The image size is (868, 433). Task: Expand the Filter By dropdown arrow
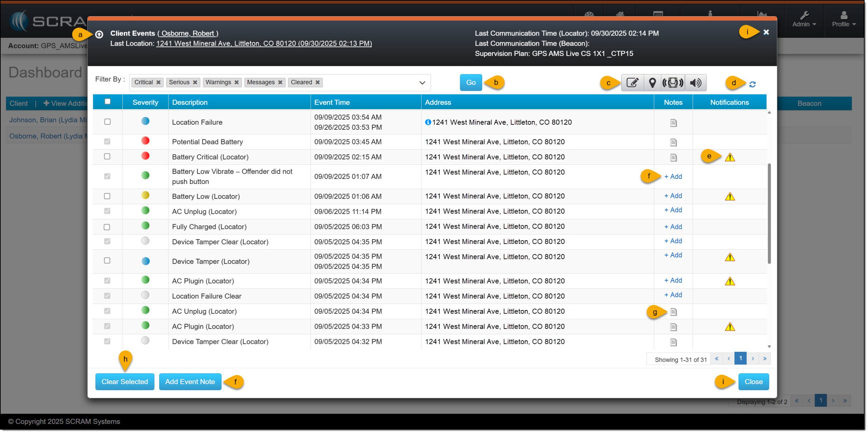coord(422,83)
